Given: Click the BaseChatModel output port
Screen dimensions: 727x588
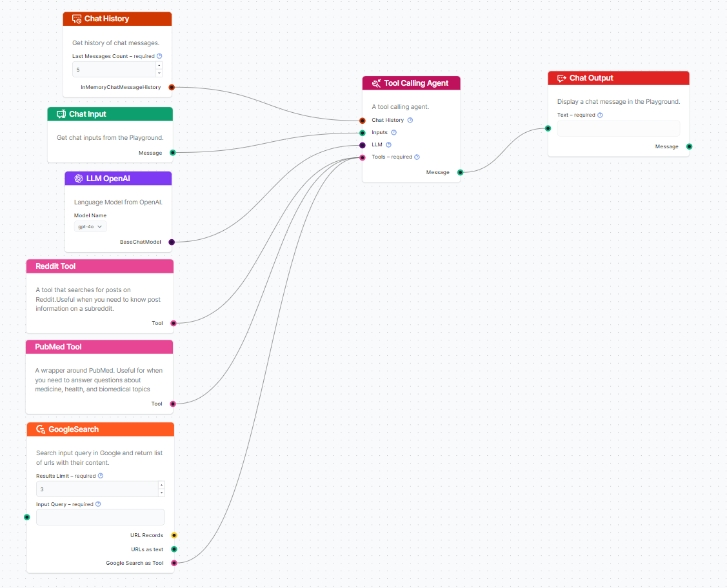Looking at the screenshot, I should click(171, 242).
